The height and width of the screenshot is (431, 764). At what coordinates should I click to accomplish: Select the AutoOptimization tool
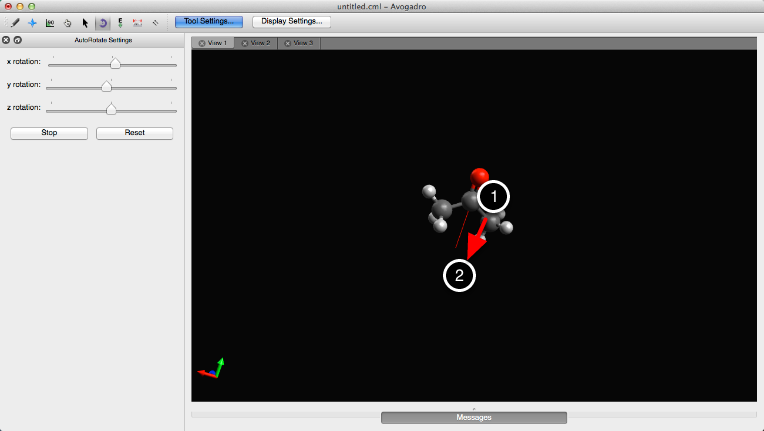[x=120, y=21]
